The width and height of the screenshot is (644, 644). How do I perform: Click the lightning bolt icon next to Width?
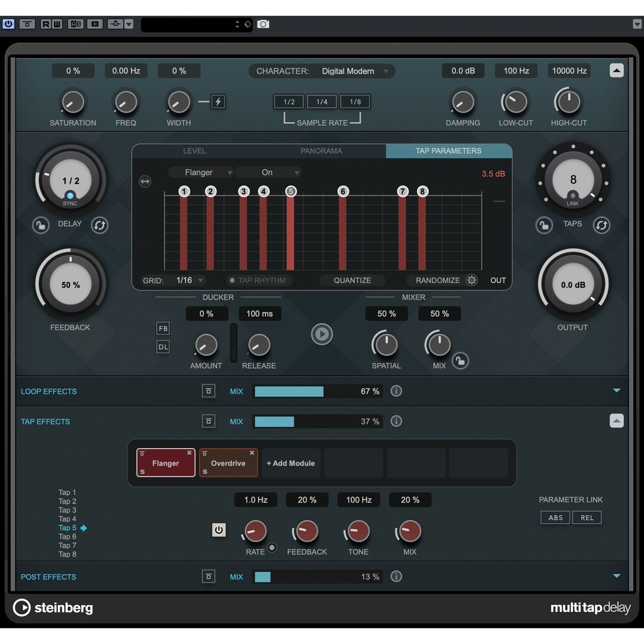click(x=218, y=101)
